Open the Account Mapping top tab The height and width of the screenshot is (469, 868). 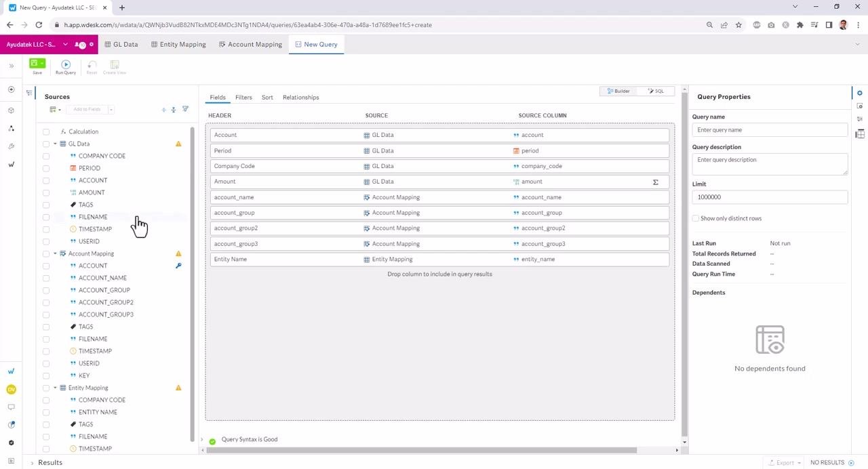(250, 44)
